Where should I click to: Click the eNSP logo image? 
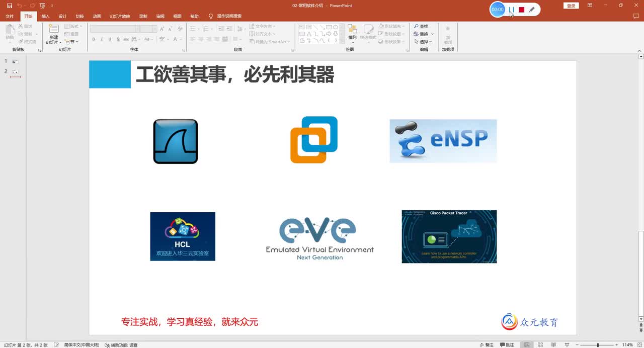click(x=443, y=141)
